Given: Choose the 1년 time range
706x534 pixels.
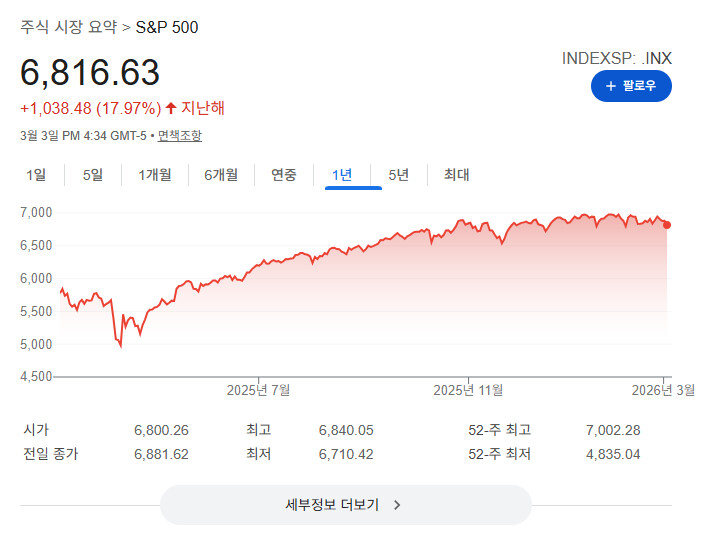Looking at the screenshot, I should [x=342, y=175].
